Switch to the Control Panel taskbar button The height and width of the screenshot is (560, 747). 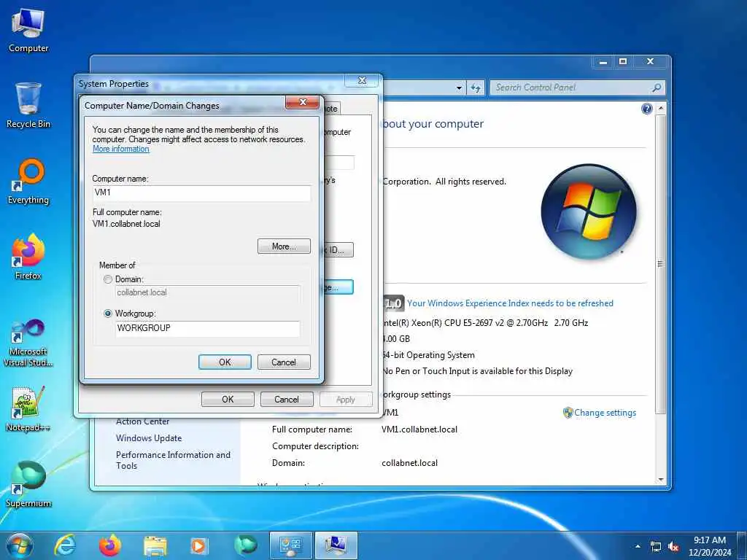(x=290, y=545)
